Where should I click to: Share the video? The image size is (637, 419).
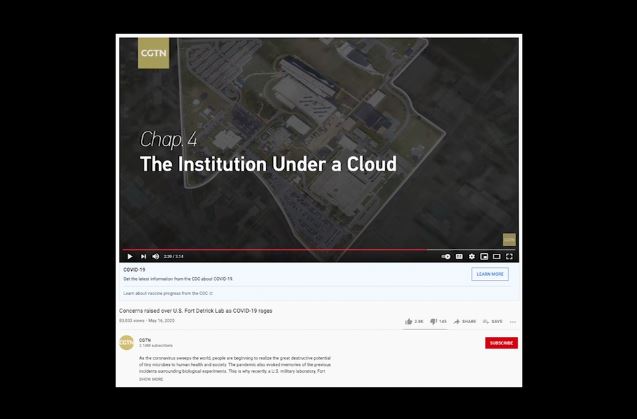coord(464,321)
